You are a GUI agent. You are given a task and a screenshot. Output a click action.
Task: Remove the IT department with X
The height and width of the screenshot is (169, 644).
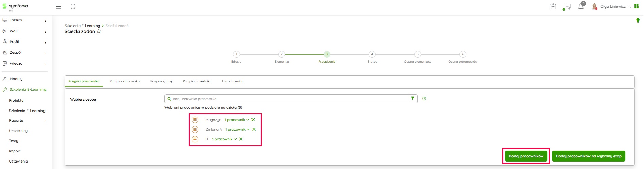tap(241, 139)
